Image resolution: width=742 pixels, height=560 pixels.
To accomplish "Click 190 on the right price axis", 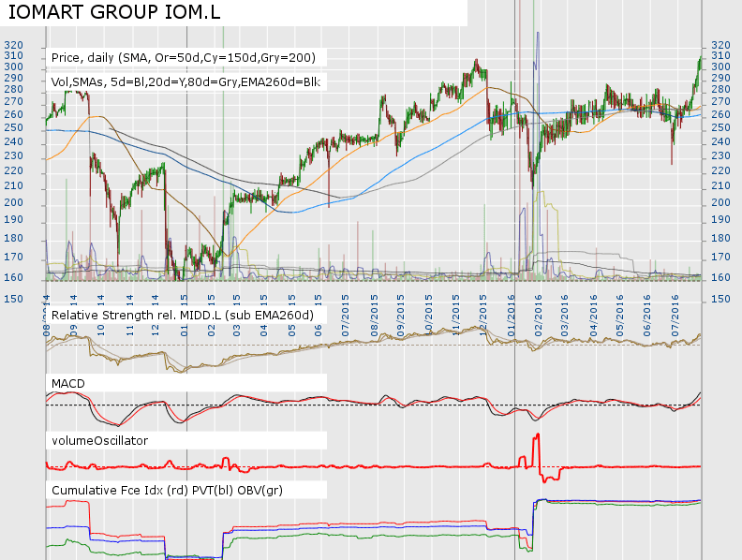I will [720, 219].
